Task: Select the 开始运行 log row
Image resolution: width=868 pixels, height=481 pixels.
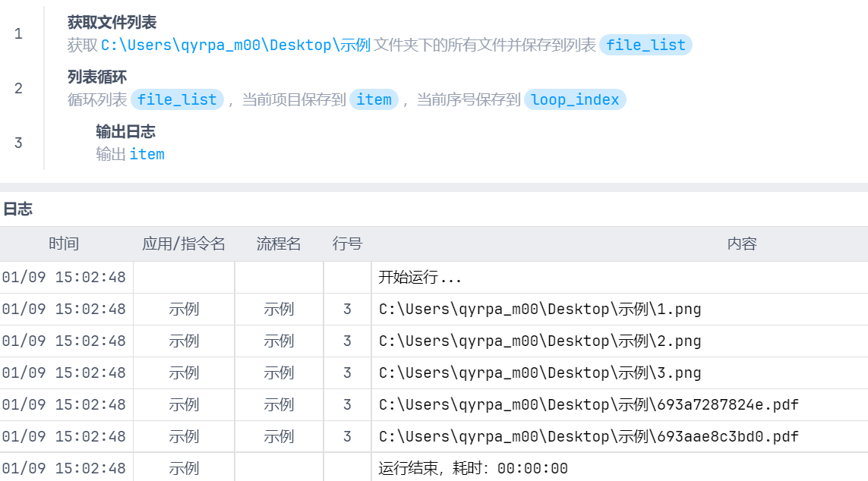Action: pyautogui.click(x=420, y=278)
